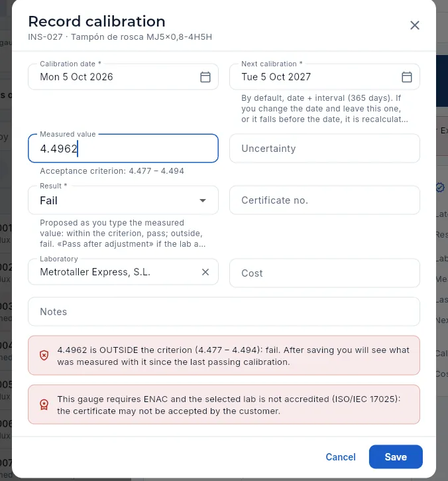Focus the Uncertainty input field
Screen dimensions: 448x481
(325, 149)
